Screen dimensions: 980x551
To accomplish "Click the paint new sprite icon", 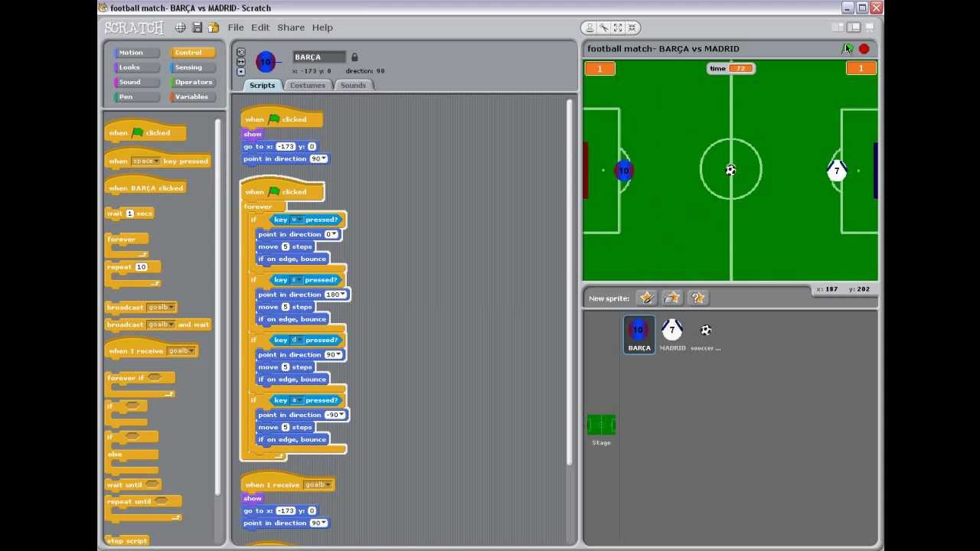I will tap(647, 298).
